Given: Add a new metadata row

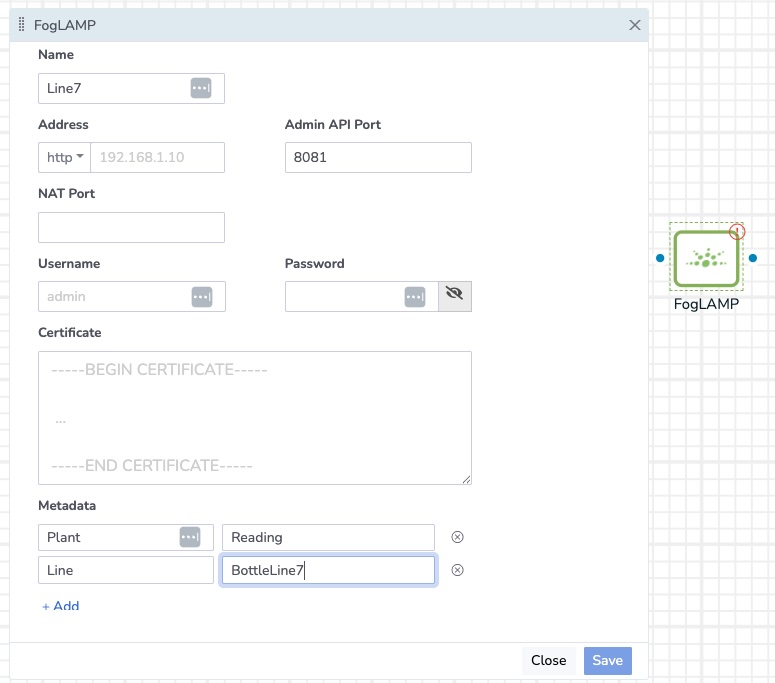Looking at the screenshot, I should [x=61, y=606].
